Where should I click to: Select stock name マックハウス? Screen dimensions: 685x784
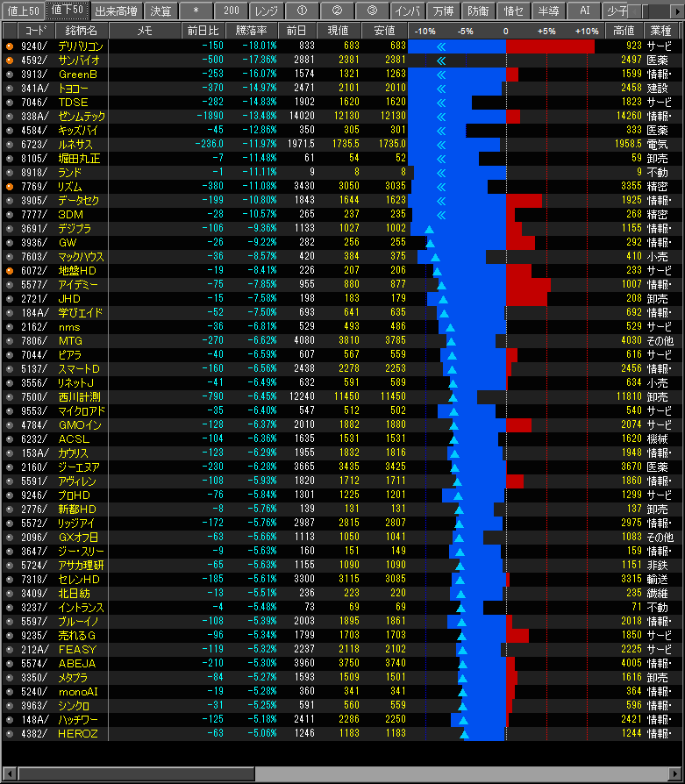(x=81, y=256)
